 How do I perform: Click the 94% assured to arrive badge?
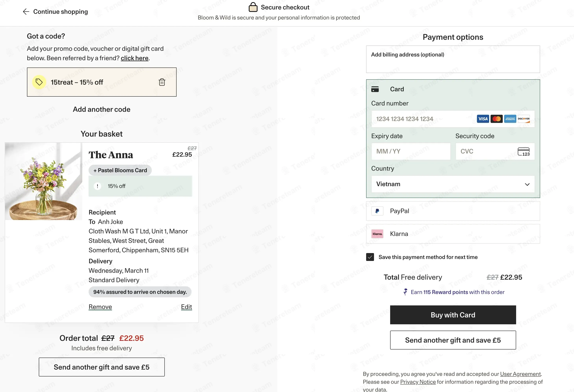[x=140, y=292]
